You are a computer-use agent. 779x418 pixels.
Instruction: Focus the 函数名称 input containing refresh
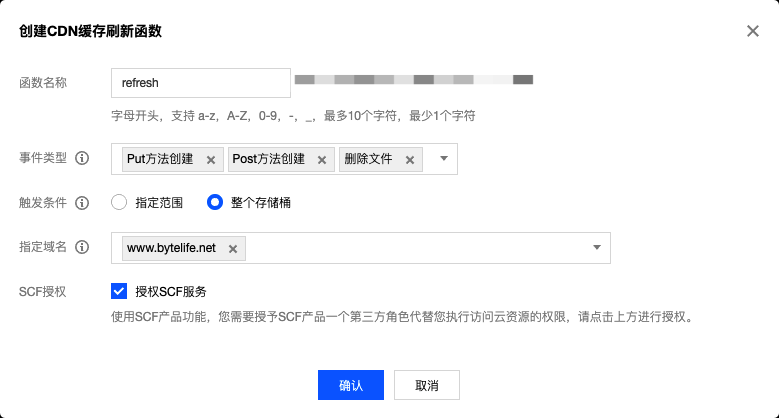pyautogui.click(x=200, y=83)
